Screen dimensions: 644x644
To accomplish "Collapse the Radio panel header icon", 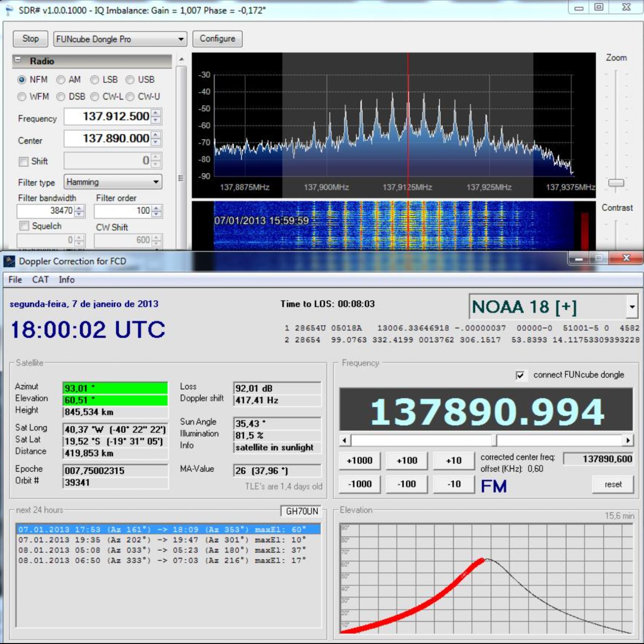I will 18,60.
